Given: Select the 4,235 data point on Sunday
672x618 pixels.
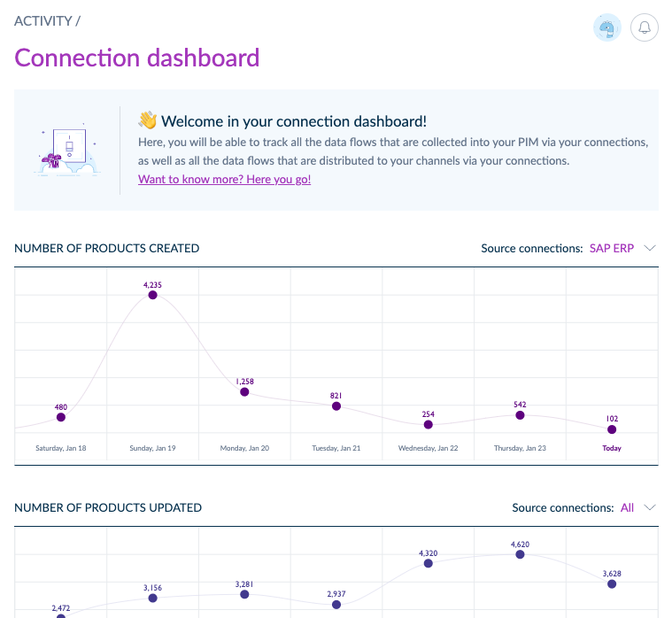Looking at the screenshot, I should (153, 295).
